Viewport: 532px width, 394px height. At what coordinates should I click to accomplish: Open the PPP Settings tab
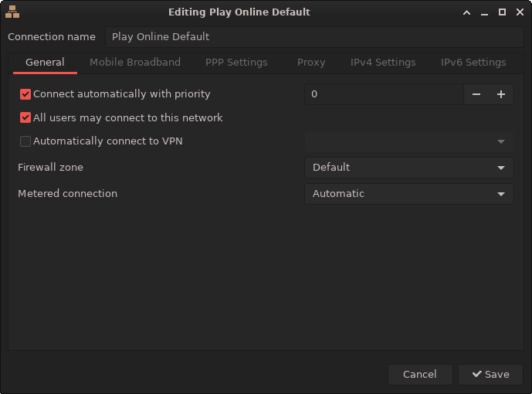236,63
